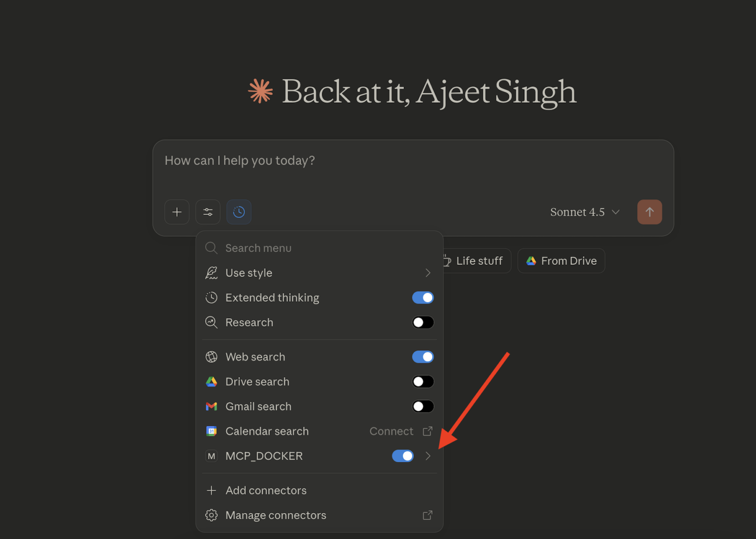This screenshot has width=756, height=539.
Task: Click the plus attachment icon
Action: coord(177,212)
